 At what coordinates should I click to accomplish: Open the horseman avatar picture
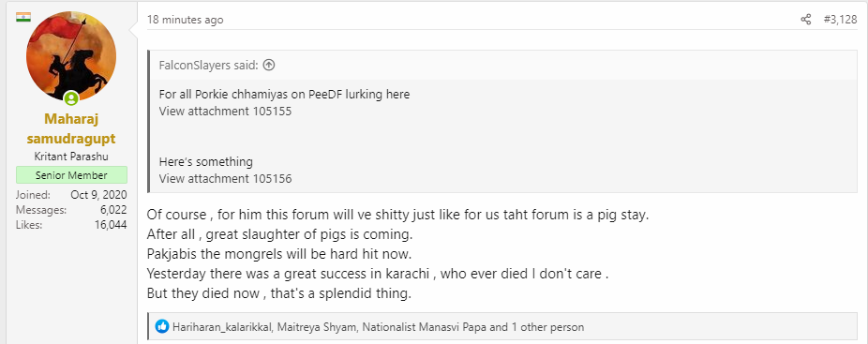pos(71,56)
